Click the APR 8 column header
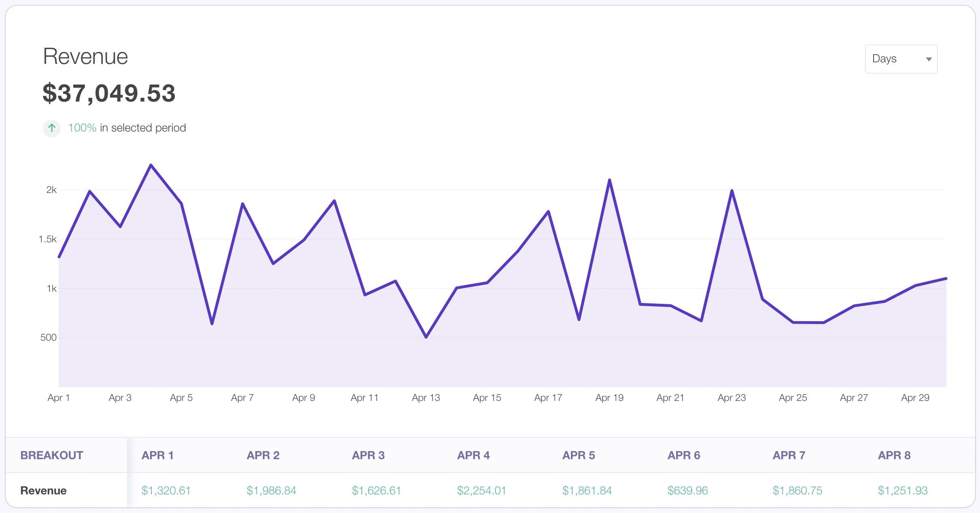 (x=894, y=455)
